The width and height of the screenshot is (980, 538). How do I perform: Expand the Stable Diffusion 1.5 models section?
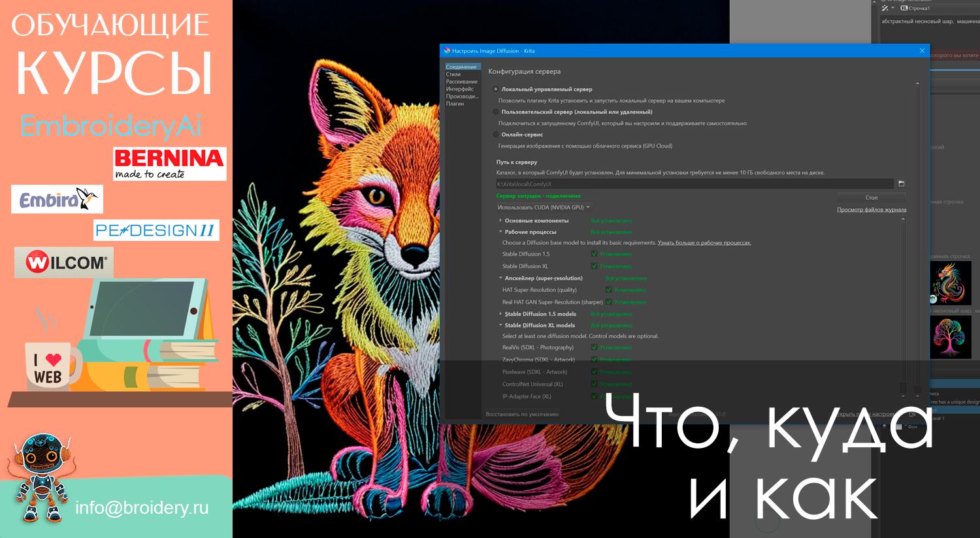point(500,314)
